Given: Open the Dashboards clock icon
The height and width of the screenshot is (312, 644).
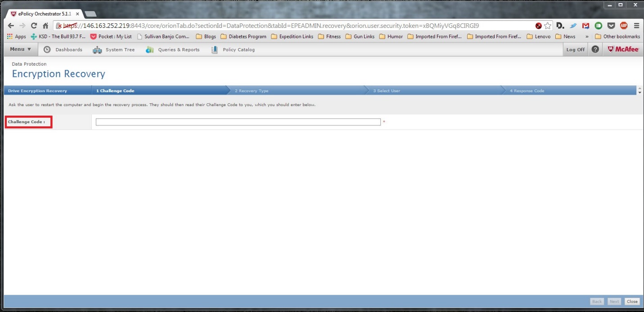Looking at the screenshot, I should tap(47, 49).
